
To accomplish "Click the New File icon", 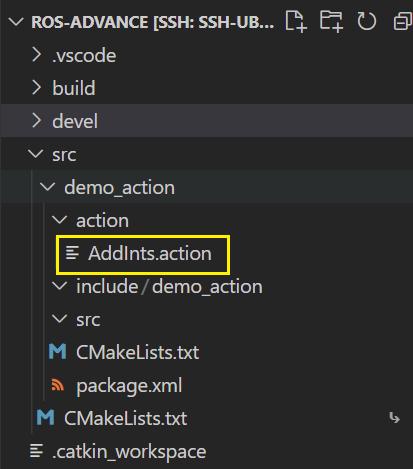I will pyautogui.click(x=296, y=22).
